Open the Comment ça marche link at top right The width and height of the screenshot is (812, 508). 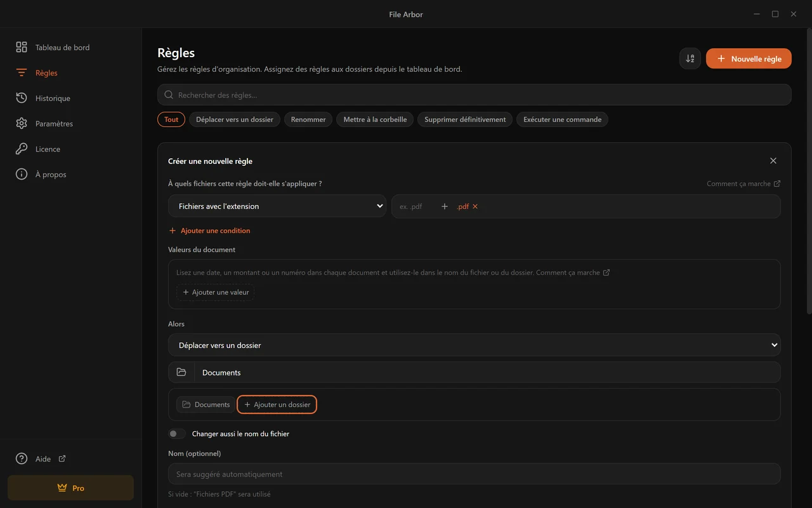tap(743, 184)
